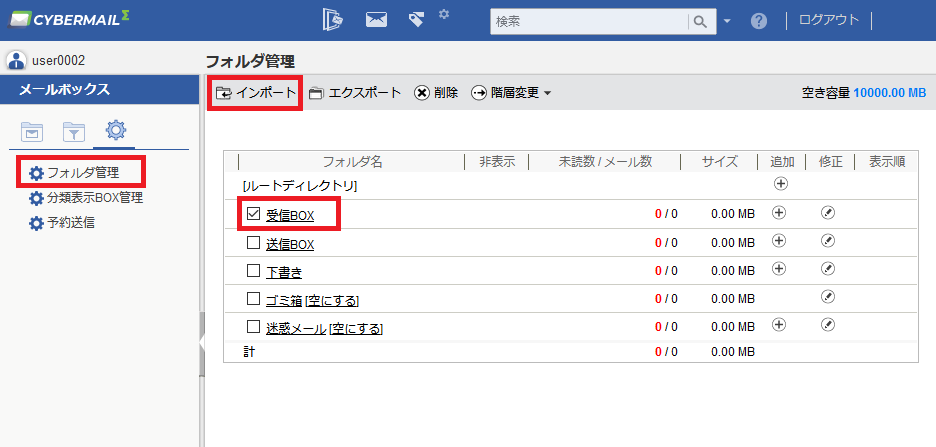Expand the 階層変更 dropdown
Image resolution: width=936 pixels, height=447 pixels.
tap(511, 93)
